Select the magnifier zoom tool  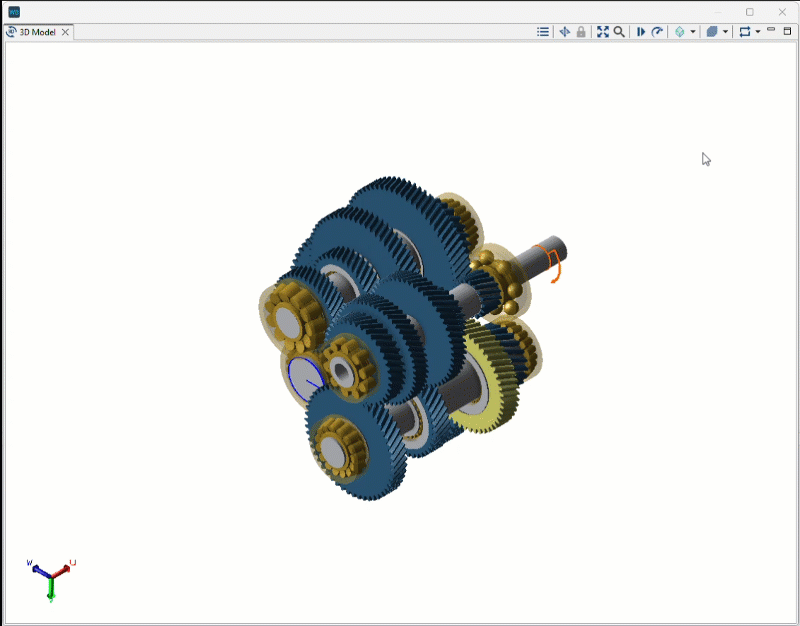[x=619, y=32]
